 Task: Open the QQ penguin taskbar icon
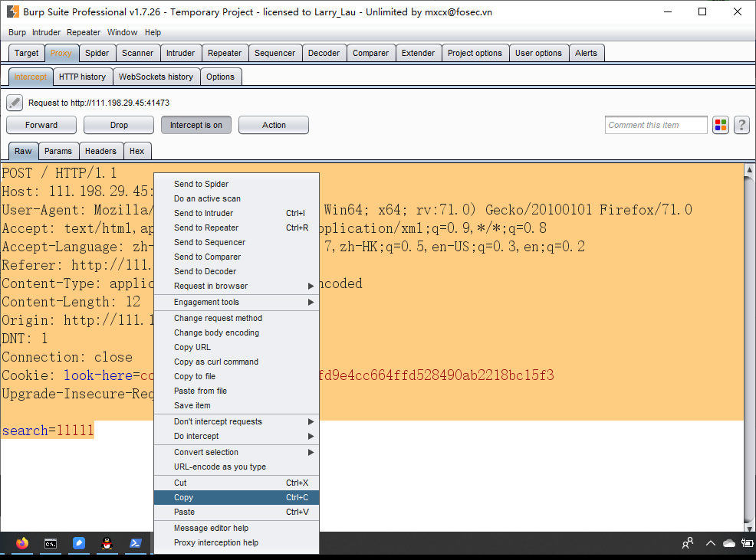(x=107, y=544)
